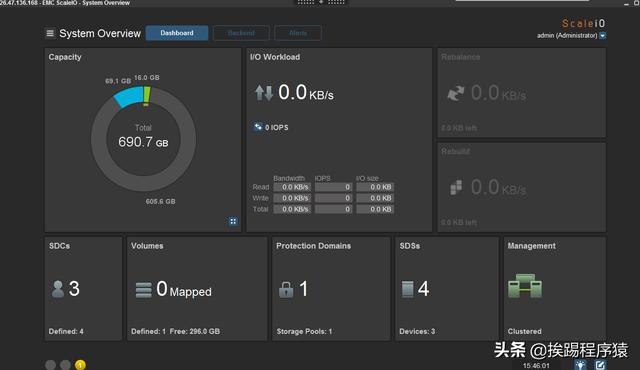Click the first gray alert indicator circle
Viewport: 640px width, 370px height.
point(51,365)
